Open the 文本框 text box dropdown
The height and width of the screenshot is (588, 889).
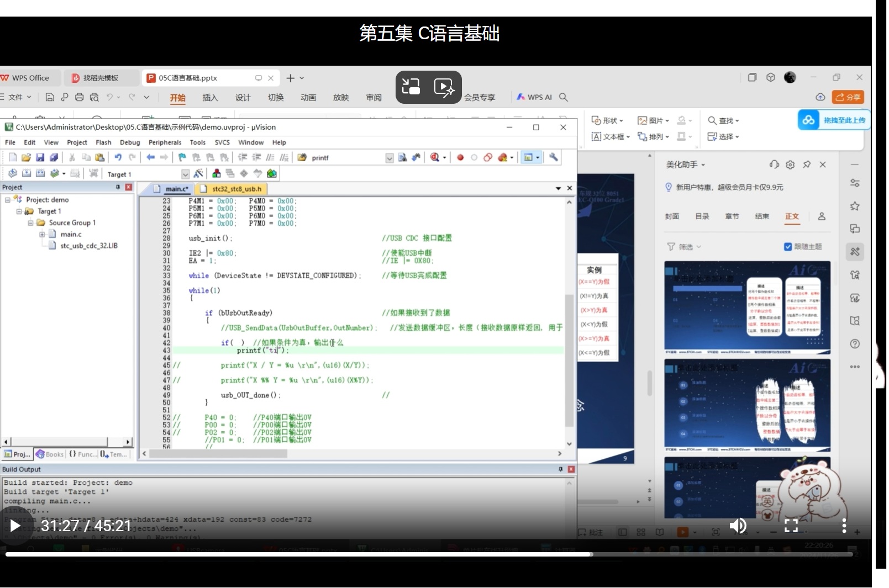click(611, 136)
